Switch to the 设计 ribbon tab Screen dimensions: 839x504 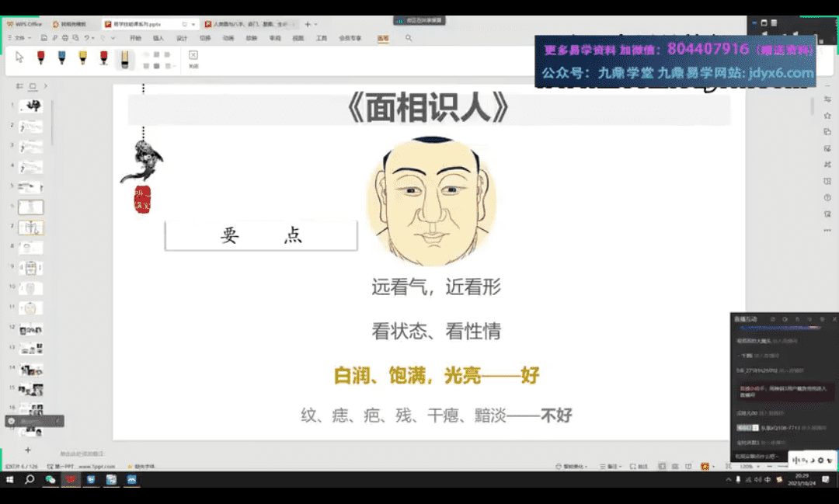181,37
